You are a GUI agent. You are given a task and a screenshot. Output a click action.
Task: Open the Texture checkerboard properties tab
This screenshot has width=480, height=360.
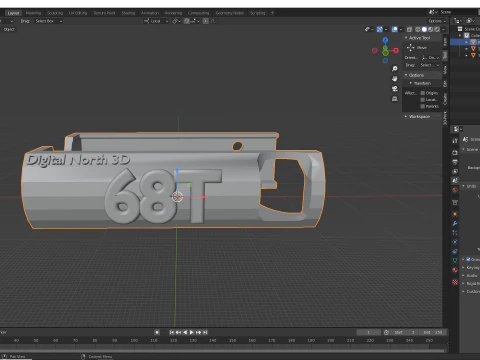(455, 282)
